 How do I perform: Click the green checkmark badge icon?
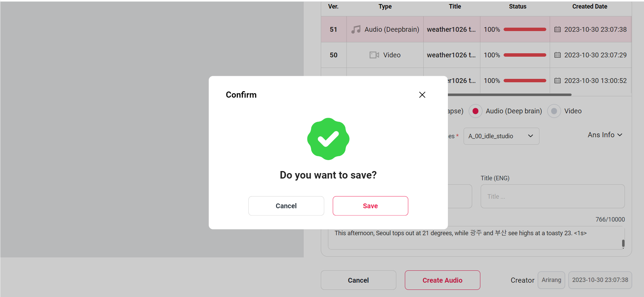328,139
